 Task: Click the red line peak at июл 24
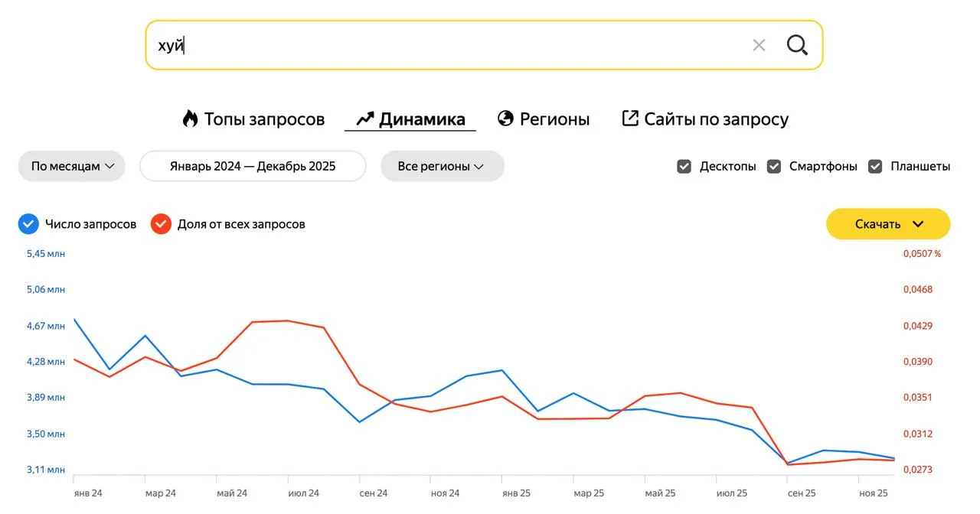click(x=288, y=320)
